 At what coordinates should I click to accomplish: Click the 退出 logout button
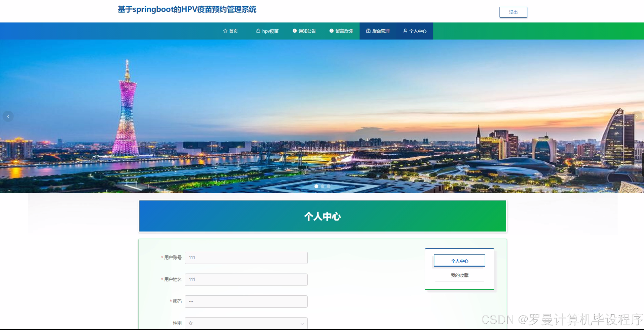pyautogui.click(x=513, y=12)
